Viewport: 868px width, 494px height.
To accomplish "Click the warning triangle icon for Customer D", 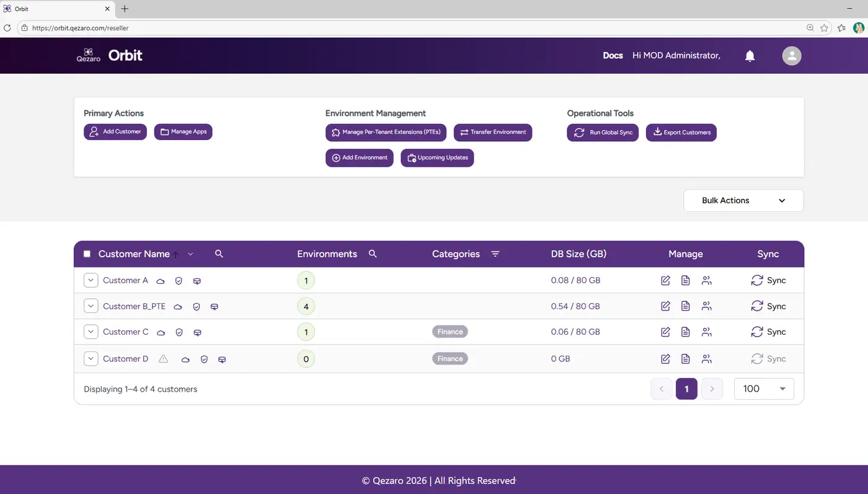I will (x=163, y=359).
